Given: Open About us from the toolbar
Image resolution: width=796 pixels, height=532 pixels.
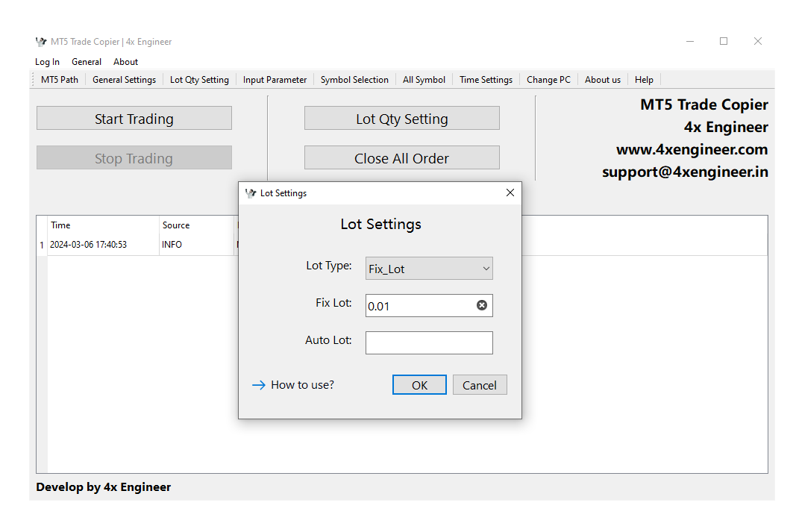Looking at the screenshot, I should pos(603,80).
